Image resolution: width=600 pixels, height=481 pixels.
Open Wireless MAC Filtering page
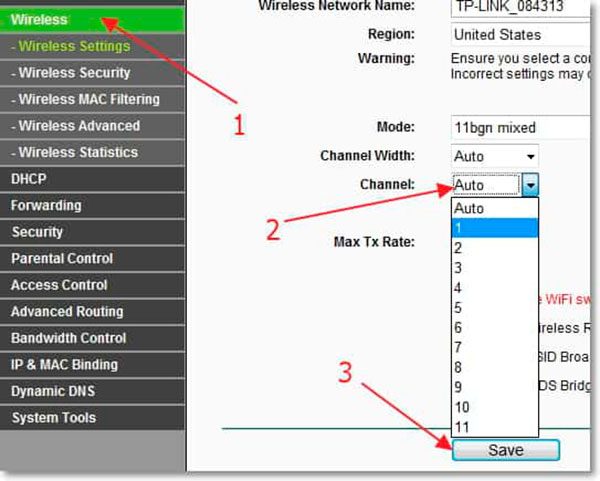(x=92, y=99)
